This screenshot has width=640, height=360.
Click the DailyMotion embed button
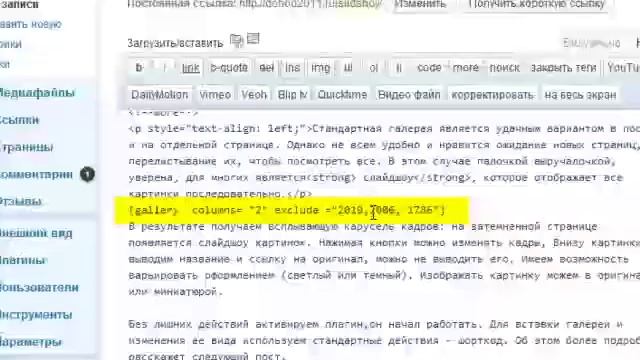click(160, 95)
